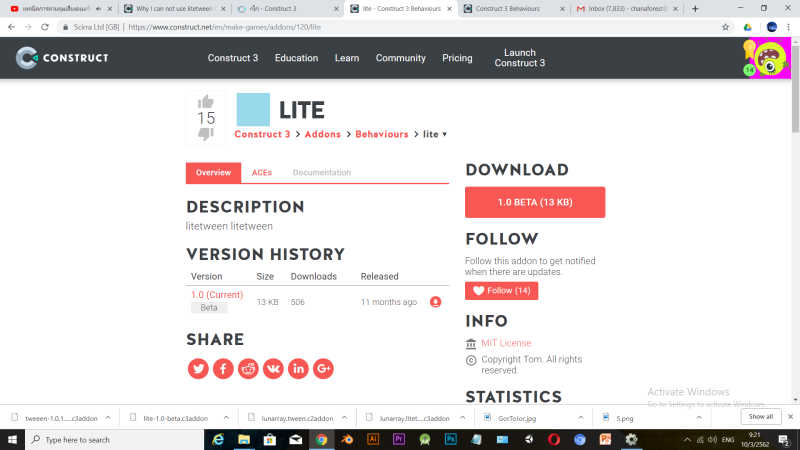Image resolution: width=800 pixels, height=450 pixels.
Task: Open the Community navigation menu
Action: click(401, 58)
